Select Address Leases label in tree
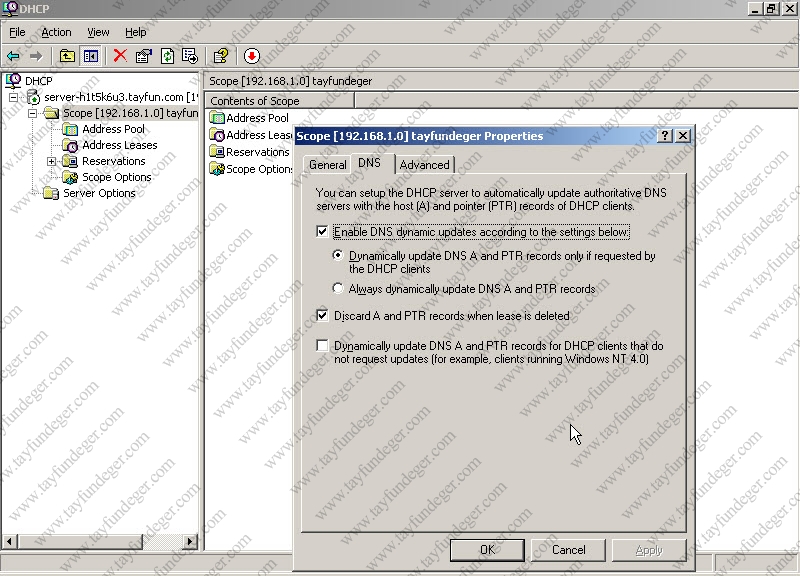 click(120, 145)
